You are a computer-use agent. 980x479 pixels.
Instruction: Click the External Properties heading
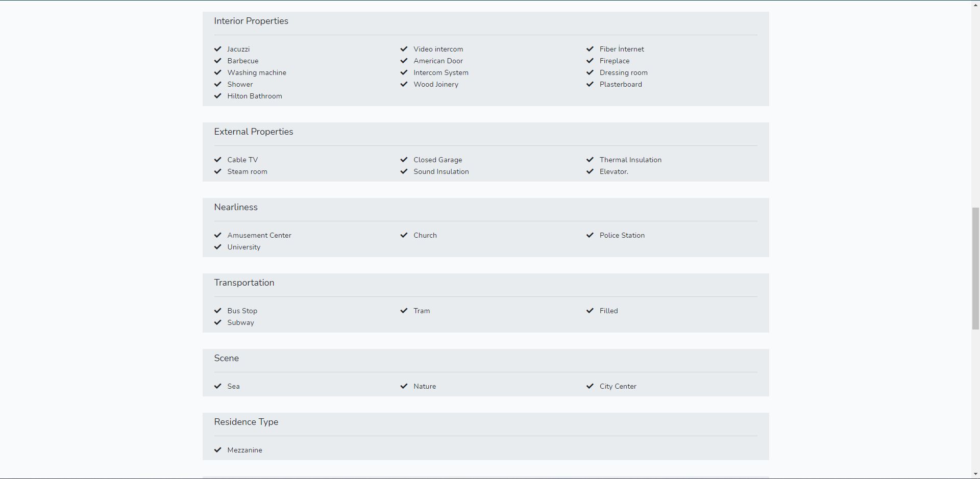click(254, 132)
